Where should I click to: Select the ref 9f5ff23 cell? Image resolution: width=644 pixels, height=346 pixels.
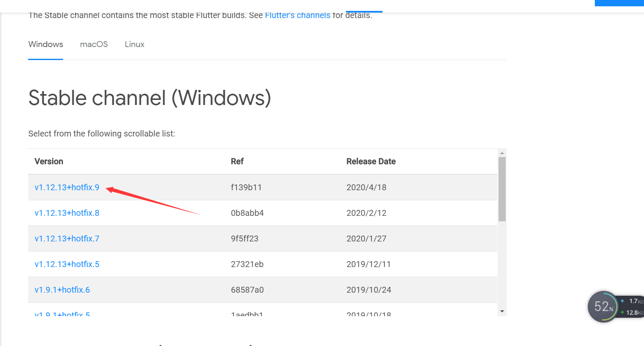(245, 239)
